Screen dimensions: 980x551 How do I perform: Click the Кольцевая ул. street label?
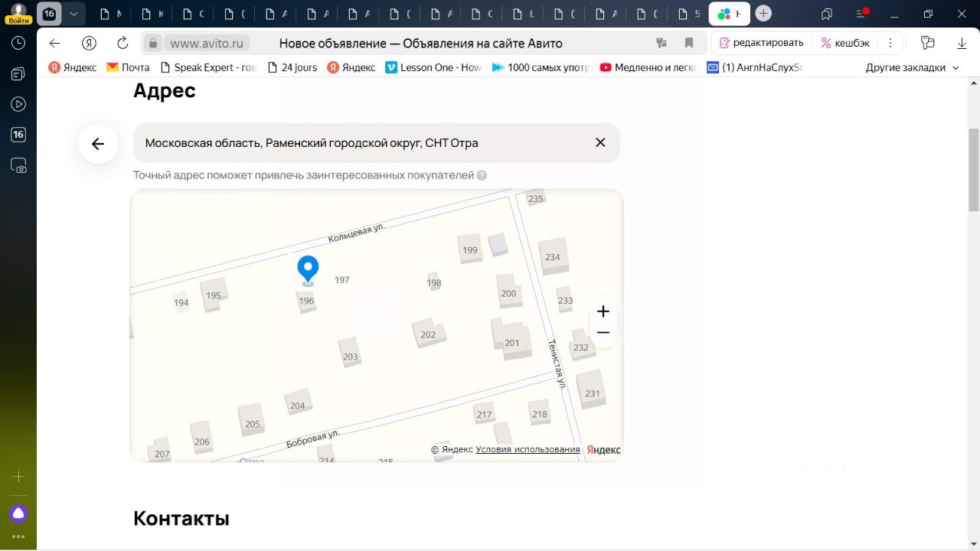pos(357,233)
